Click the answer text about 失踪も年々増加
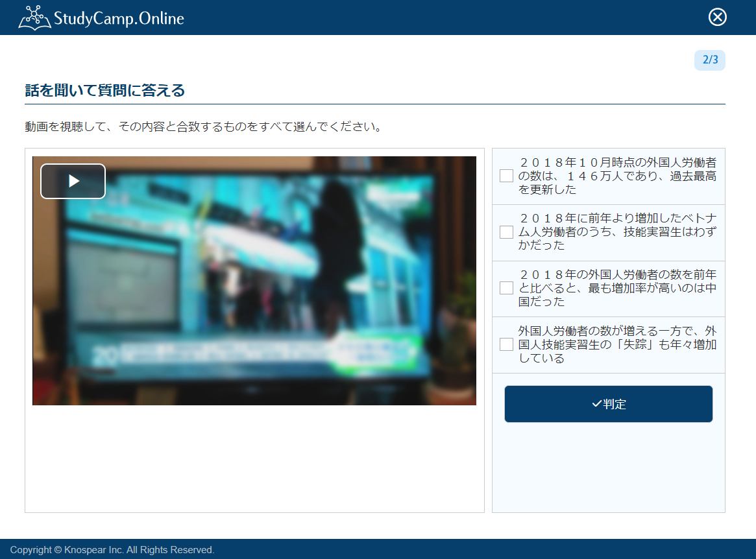 (617, 344)
